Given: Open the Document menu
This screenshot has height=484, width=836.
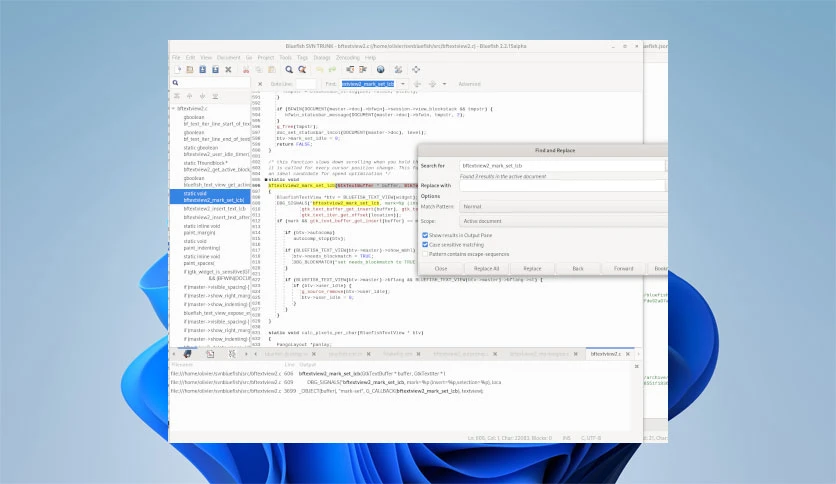Looking at the screenshot, I should coord(228,58).
